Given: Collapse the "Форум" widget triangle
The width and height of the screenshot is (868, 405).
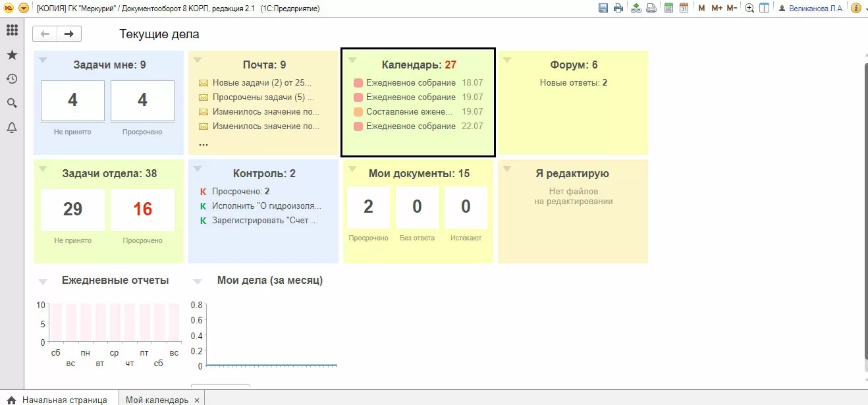Looking at the screenshot, I should tap(507, 60).
